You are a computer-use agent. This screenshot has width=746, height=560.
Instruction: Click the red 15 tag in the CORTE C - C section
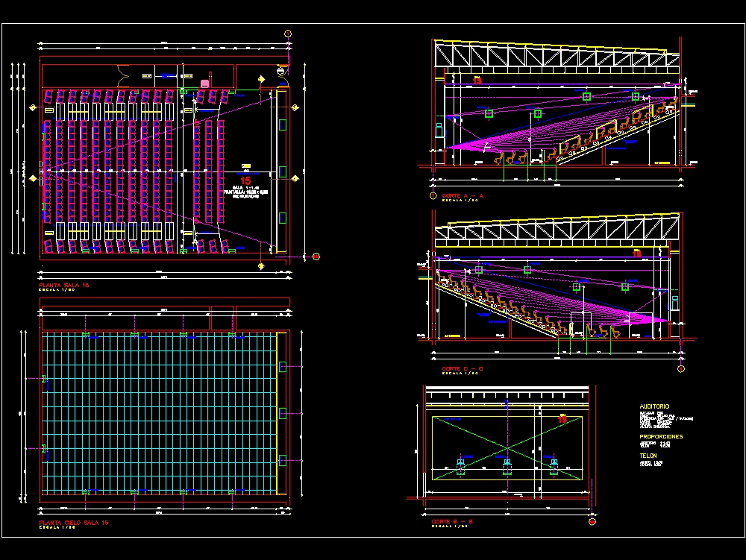coord(636,254)
